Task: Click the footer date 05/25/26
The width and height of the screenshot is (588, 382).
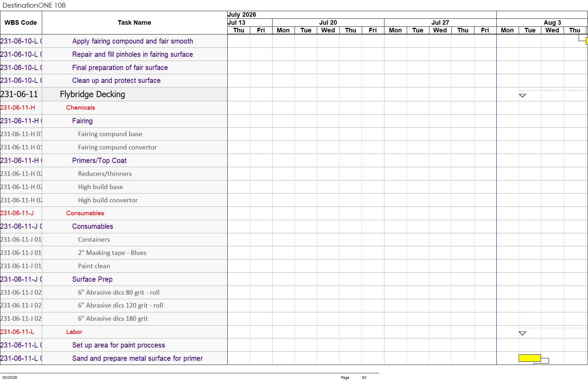Action: 10,377
